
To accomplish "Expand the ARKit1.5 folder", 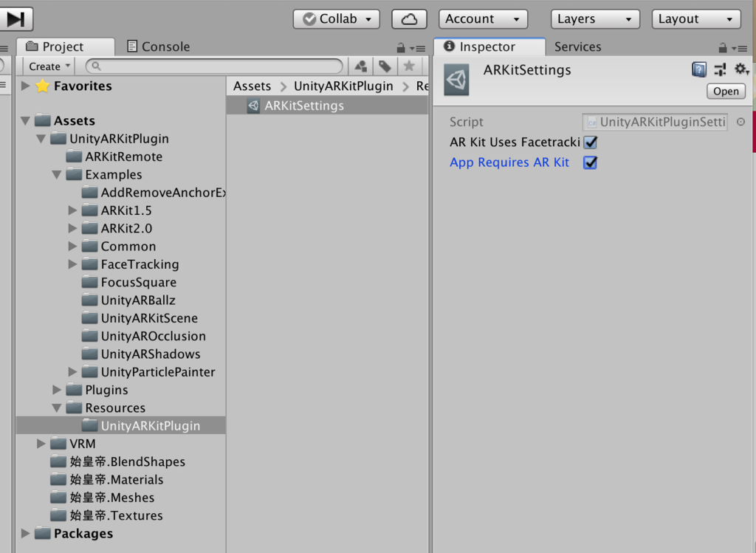I will (x=72, y=210).
